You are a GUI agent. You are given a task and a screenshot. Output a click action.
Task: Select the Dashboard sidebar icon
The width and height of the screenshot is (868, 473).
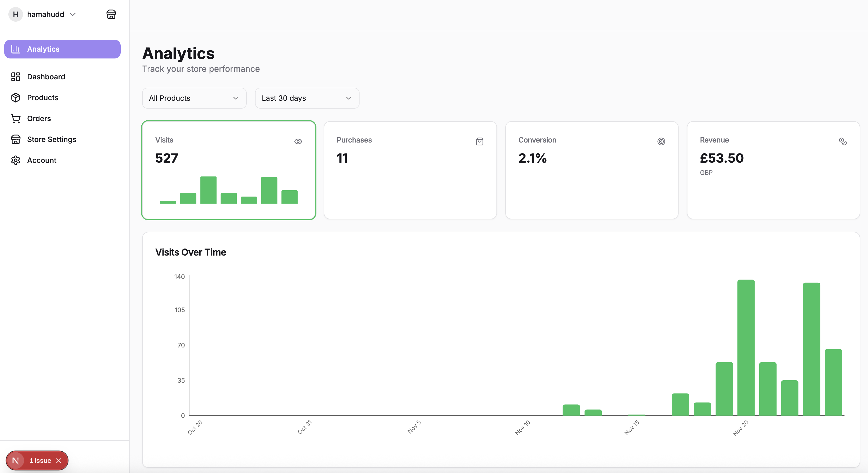pos(16,77)
